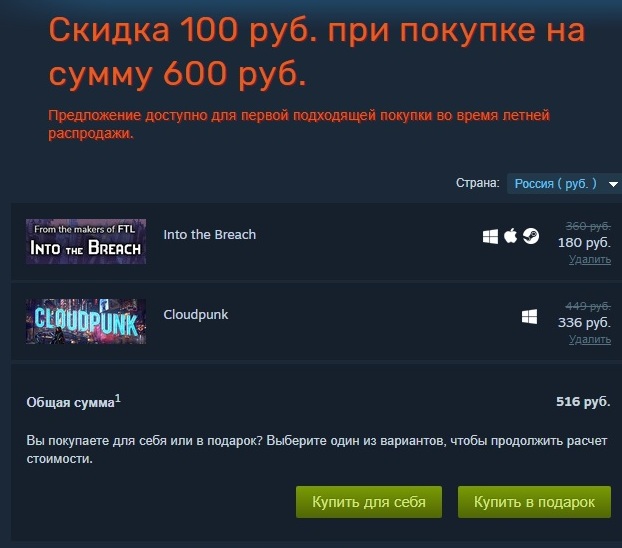Viewport: 622px width, 548px height.
Task: Click the 516 руб. total amount
Action: point(583,402)
